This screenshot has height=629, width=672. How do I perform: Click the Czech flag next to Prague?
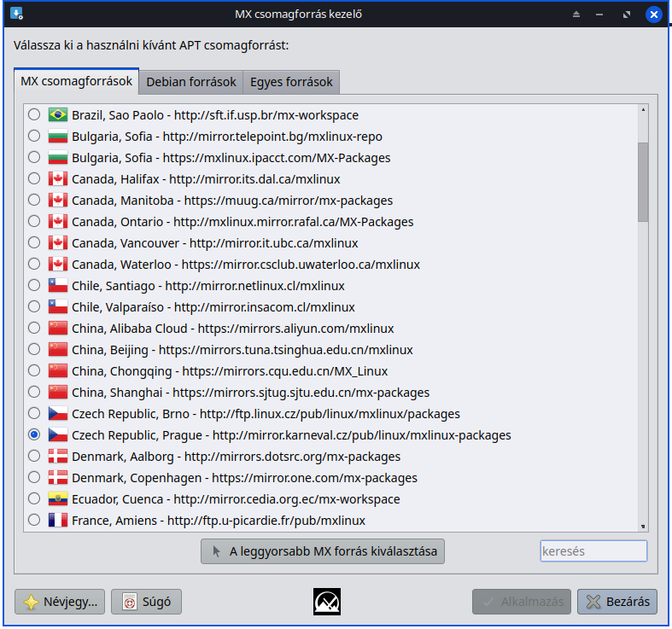pos(58,435)
